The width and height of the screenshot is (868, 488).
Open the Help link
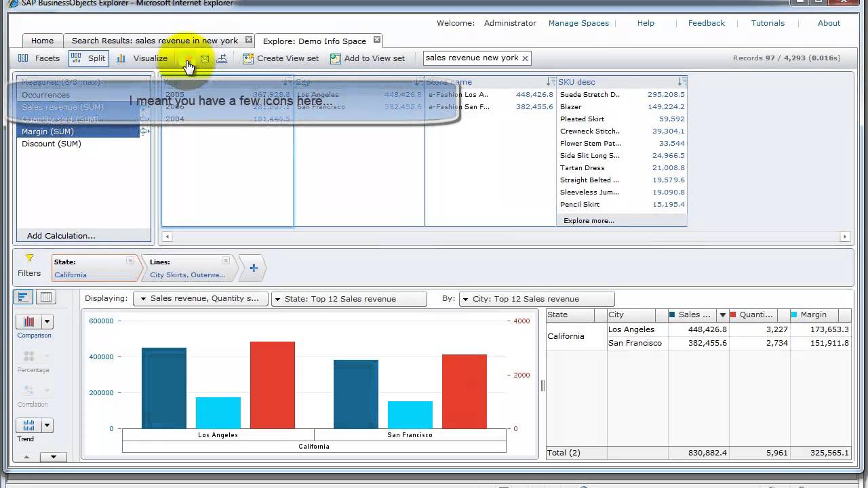646,23
